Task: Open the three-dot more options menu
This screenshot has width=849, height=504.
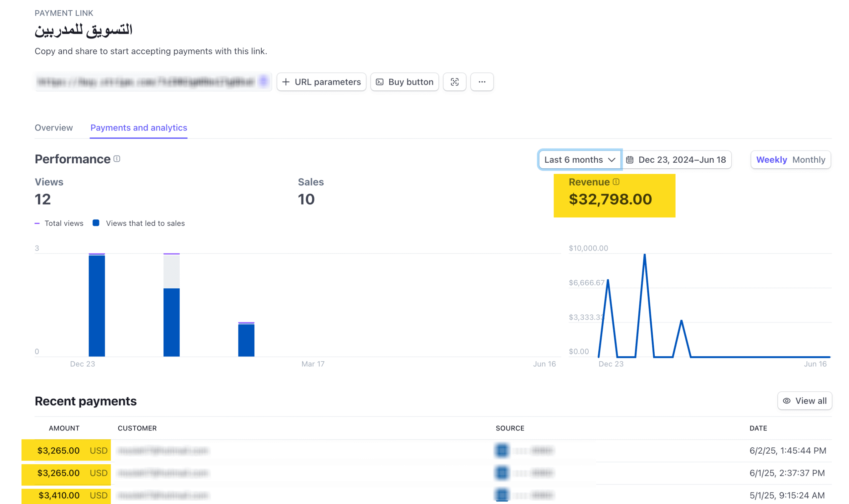Action: point(482,82)
